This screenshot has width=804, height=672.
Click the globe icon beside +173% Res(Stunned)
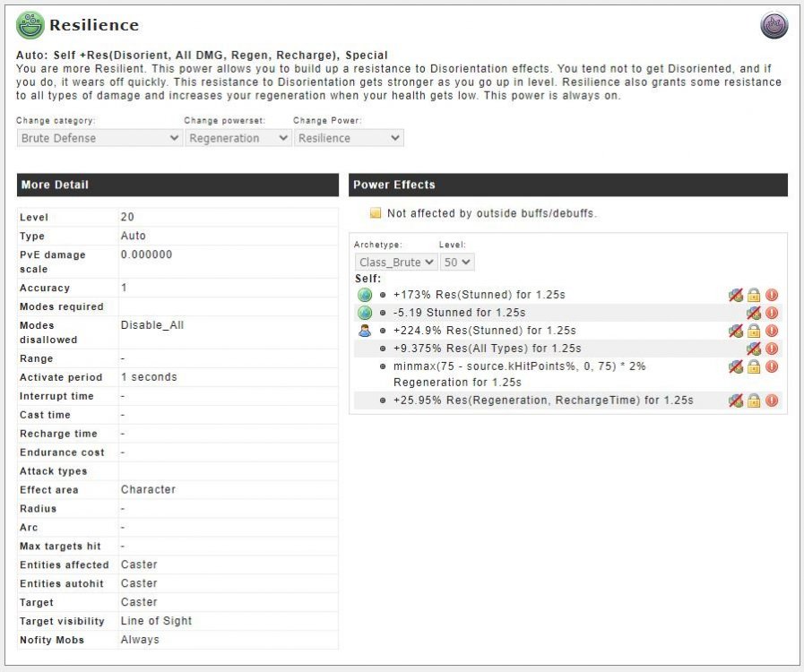pyautogui.click(x=364, y=295)
